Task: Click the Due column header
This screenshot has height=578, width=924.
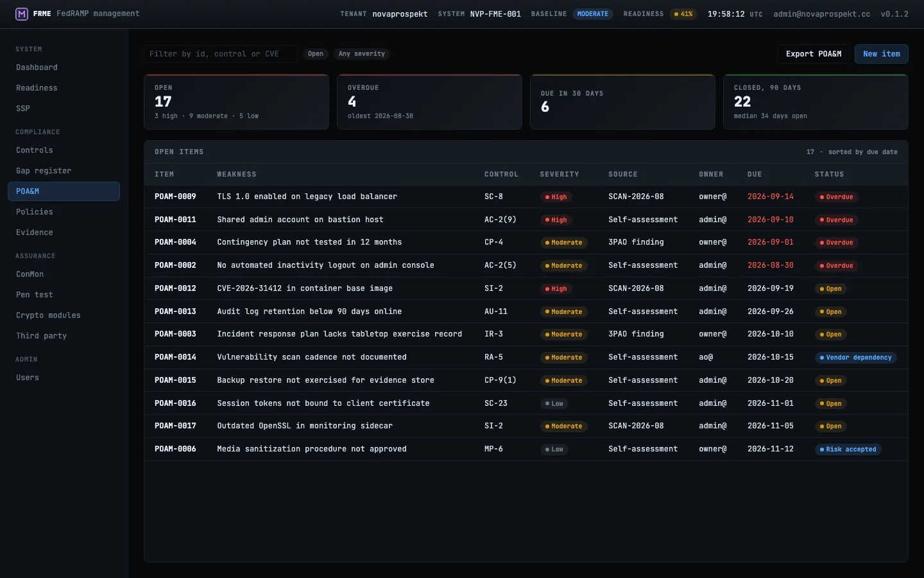Action: 755,175
